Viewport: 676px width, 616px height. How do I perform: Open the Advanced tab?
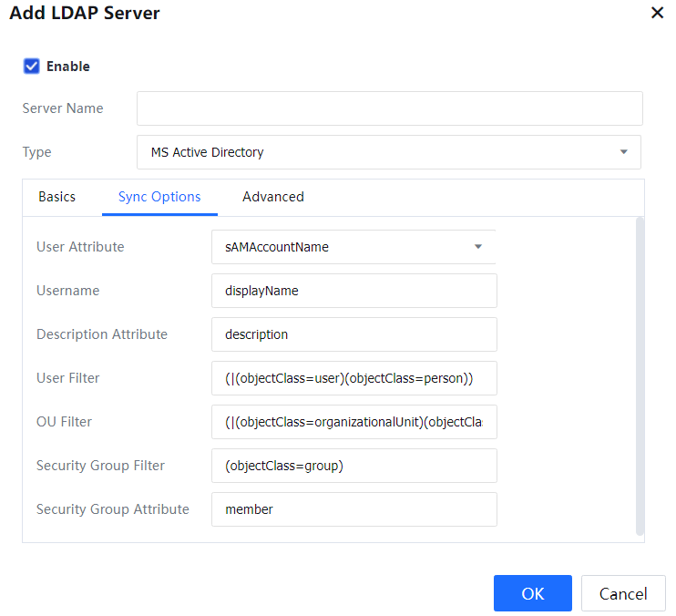tap(273, 197)
